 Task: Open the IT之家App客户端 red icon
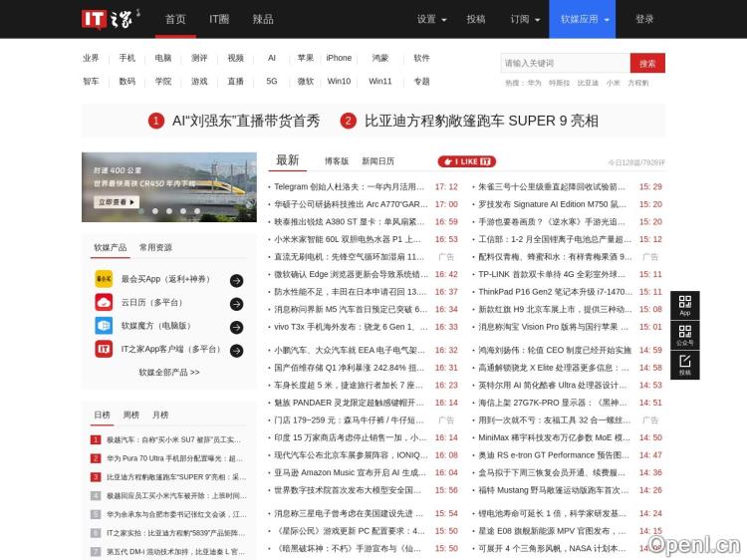coord(104,349)
